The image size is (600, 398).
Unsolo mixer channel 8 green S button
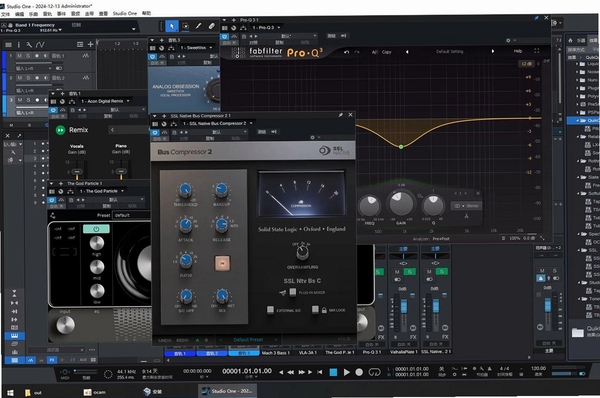click(x=410, y=272)
